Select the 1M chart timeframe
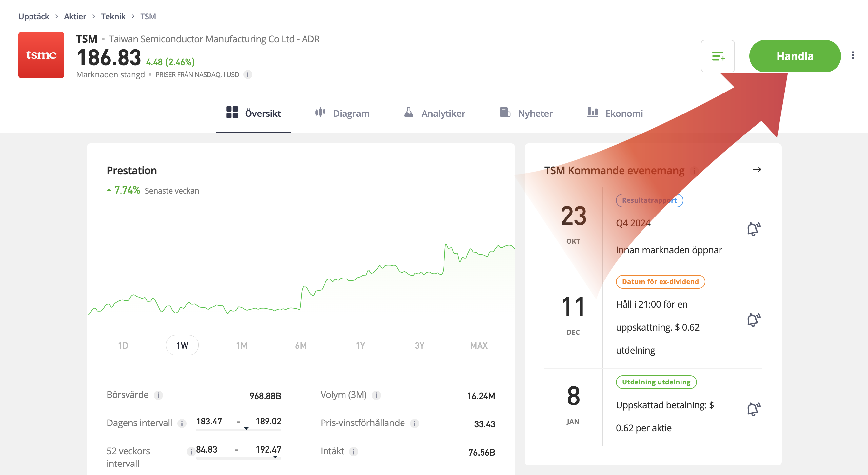868x475 pixels. click(241, 345)
